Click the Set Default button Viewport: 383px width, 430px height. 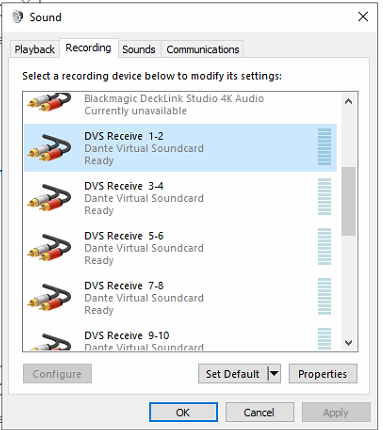233,374
